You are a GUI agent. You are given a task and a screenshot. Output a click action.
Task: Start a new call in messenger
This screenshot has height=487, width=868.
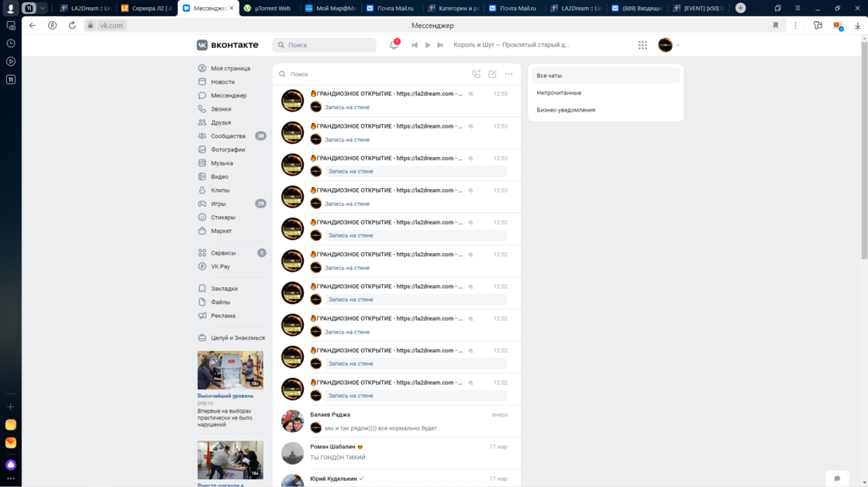coord(476,74)
